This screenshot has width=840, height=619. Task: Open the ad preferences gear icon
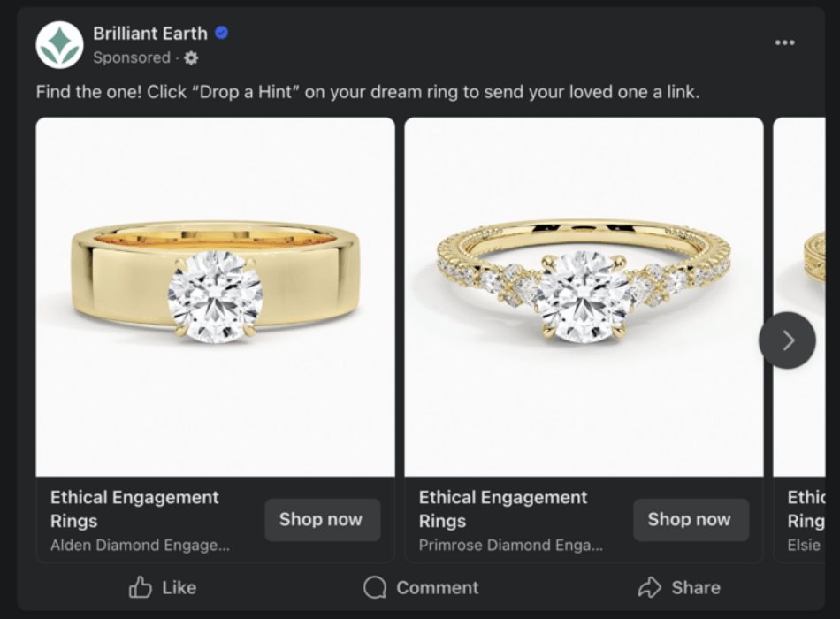[x=189, y=58]
